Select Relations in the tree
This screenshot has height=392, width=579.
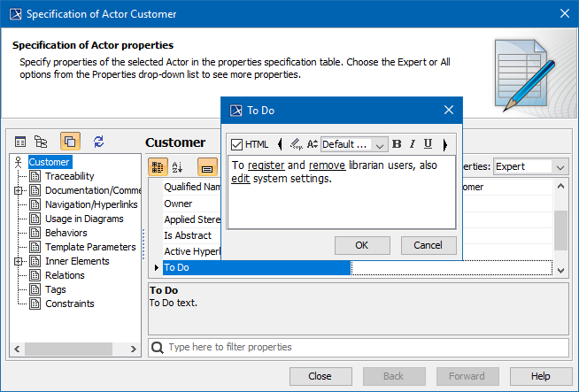pos(65,275)
